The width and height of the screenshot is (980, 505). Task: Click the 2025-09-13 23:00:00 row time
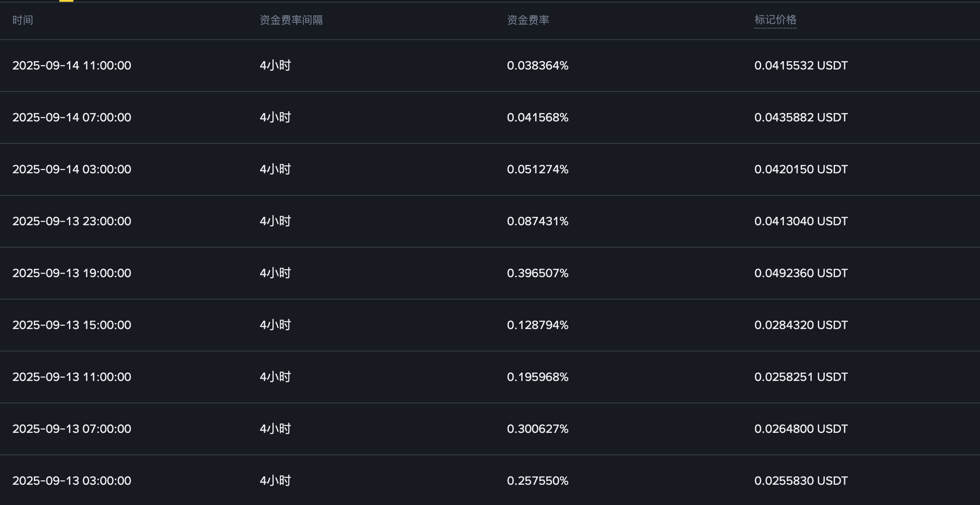click(72, 221)
